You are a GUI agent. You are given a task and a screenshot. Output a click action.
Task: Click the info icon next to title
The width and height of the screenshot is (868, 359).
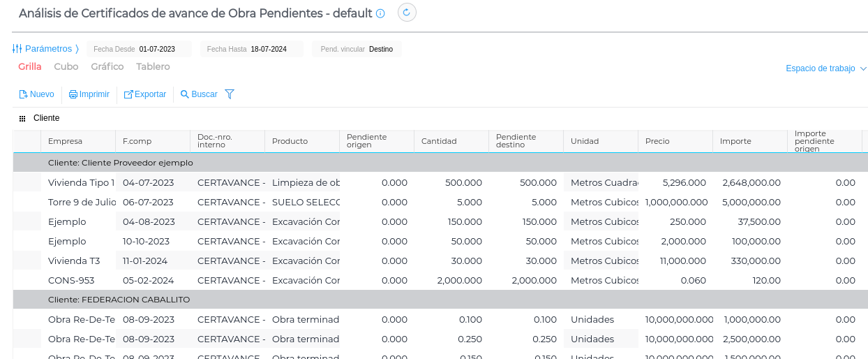(380, 13)
